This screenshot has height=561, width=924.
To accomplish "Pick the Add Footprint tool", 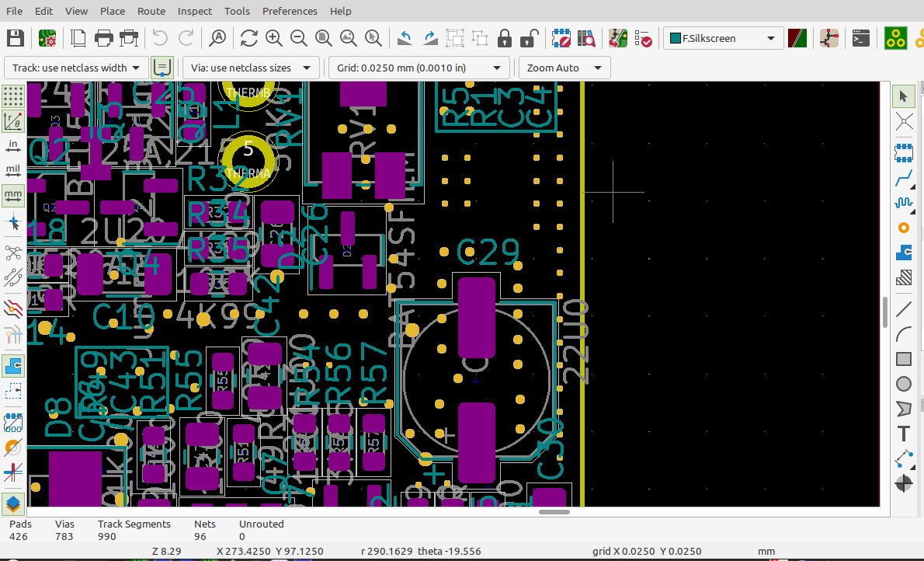I will pos(904,152).
